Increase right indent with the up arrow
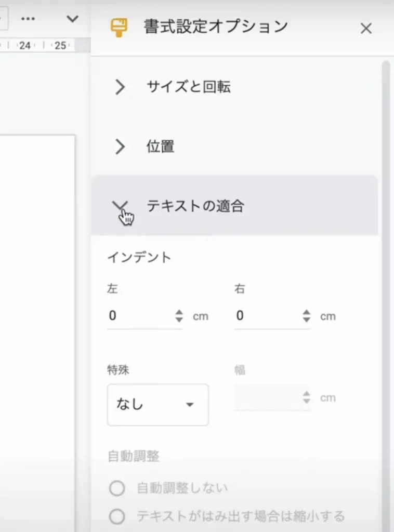The height and width of the screenshot is (532, 394). point(307,312)
